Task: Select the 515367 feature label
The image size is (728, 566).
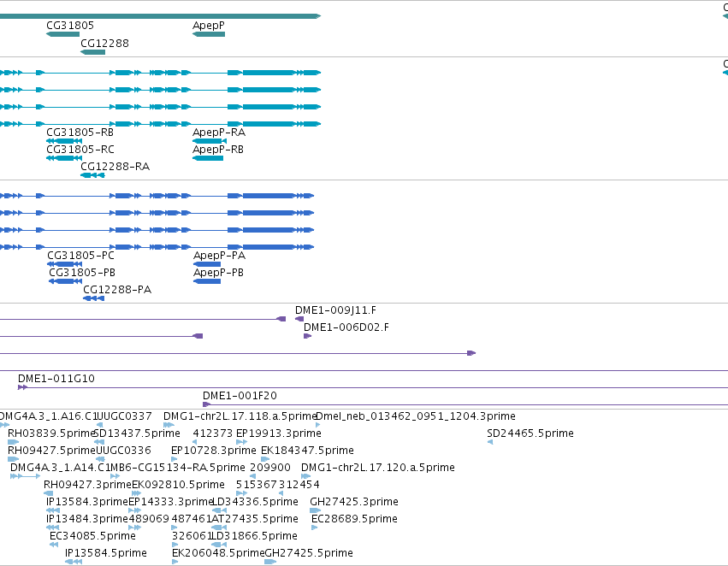Action: pos(257,485)
